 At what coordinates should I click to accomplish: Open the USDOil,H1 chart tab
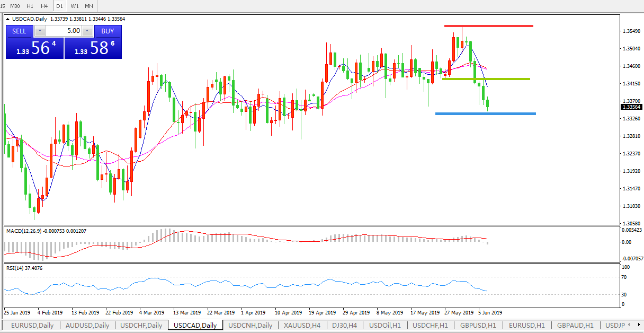pos(385,326)
